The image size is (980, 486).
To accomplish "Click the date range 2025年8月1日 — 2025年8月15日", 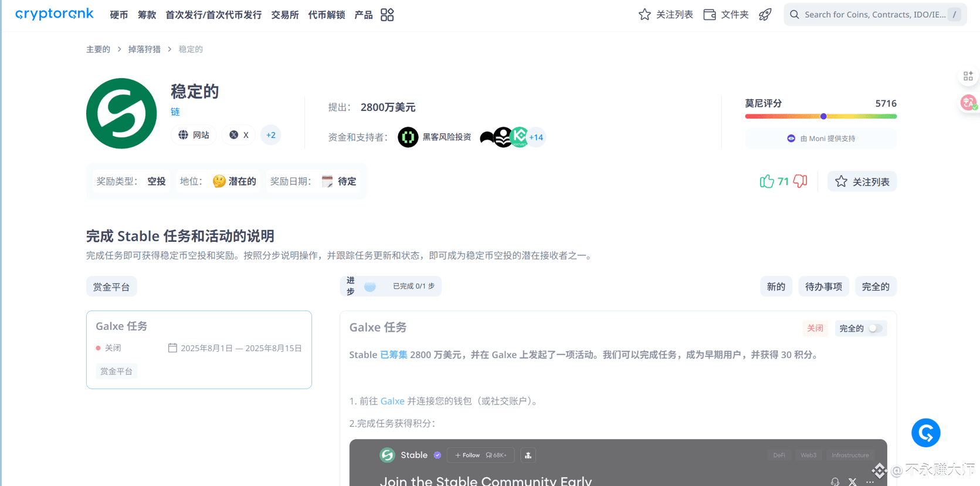I will 241,348.
